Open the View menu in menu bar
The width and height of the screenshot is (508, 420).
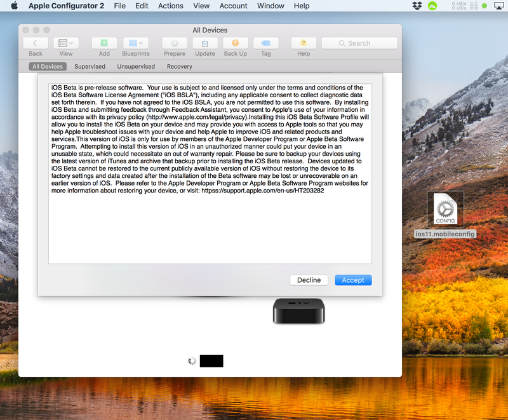[x=201, y=6]
